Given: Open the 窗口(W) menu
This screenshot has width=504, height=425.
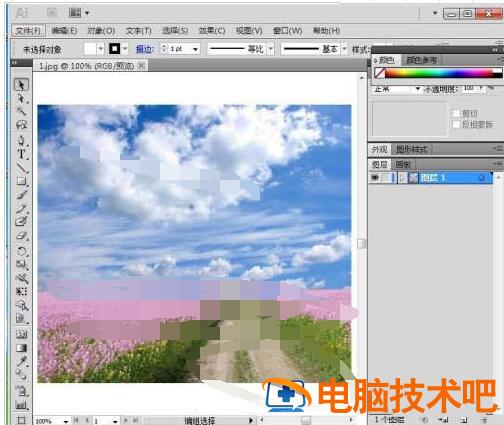Looking at the screenshot, I should pos(288,31).
